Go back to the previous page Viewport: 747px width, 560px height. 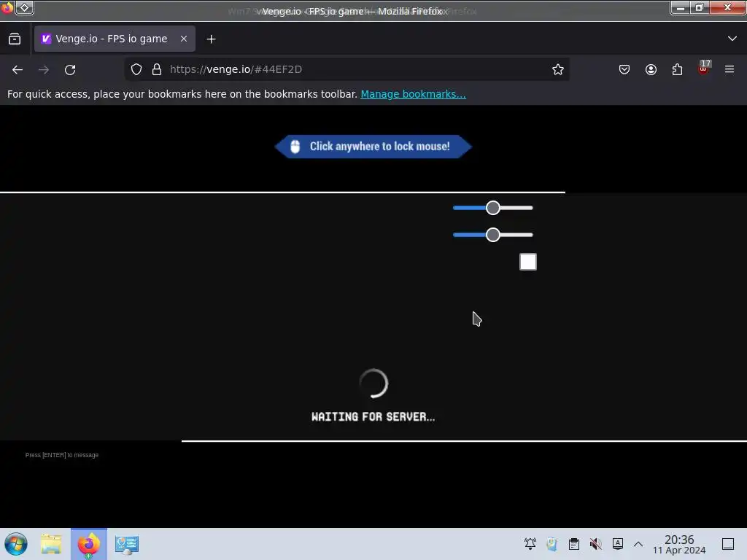click(18, 69)
